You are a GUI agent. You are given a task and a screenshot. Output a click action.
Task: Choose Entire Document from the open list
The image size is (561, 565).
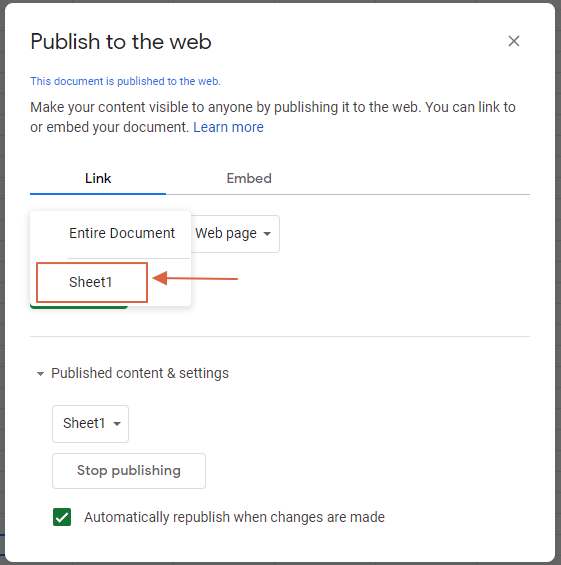pos(121,233)
